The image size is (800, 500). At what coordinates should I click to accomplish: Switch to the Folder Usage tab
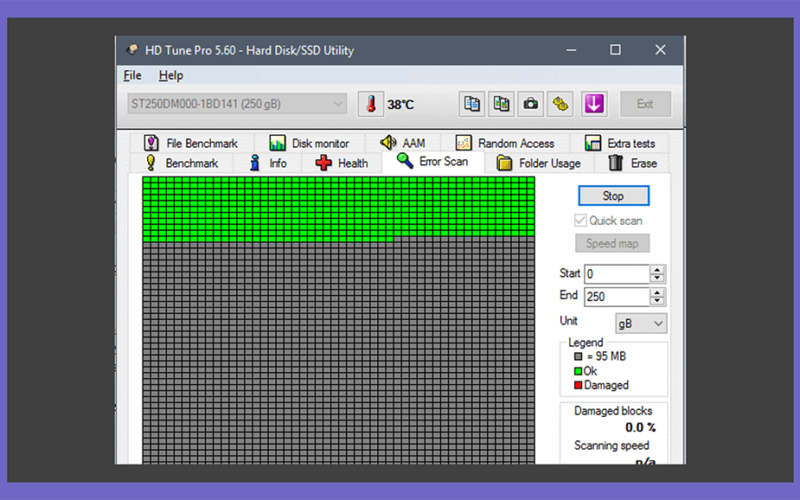[538, 163]
